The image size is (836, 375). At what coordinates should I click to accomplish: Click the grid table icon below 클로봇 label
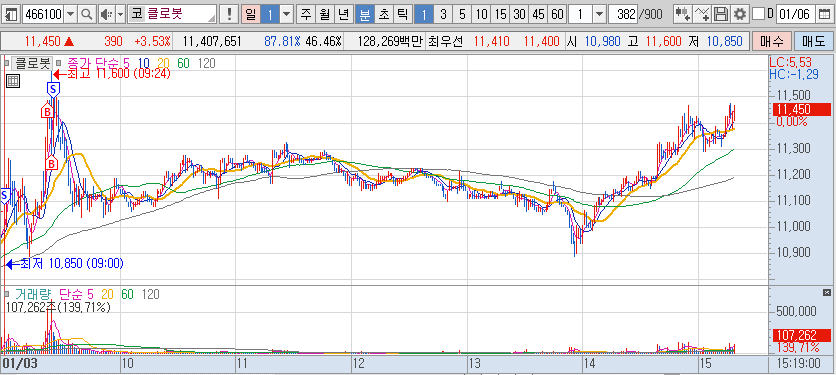[x=13, y=81]
